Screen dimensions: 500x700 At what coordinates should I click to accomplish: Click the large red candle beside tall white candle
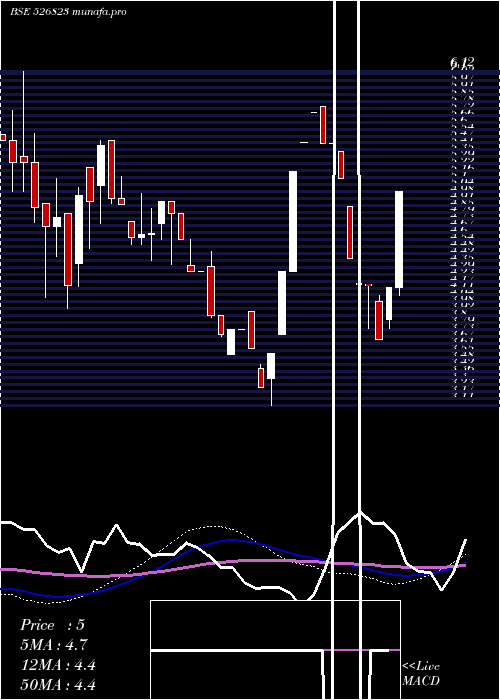(68, 249)
